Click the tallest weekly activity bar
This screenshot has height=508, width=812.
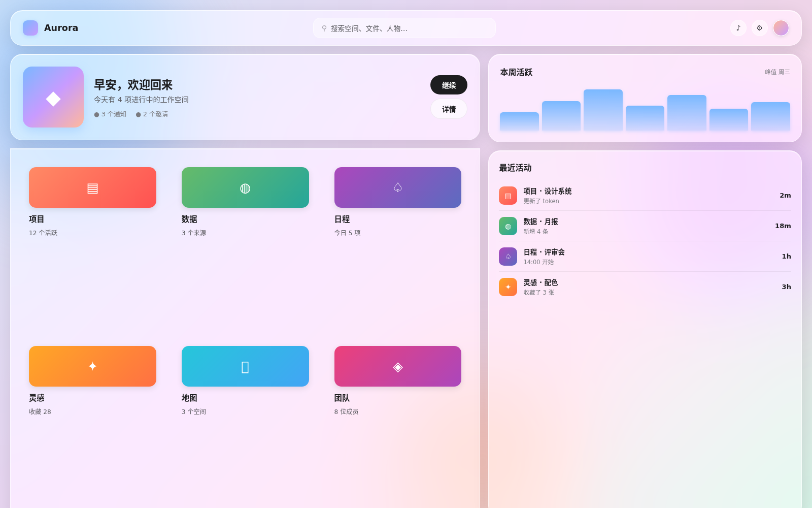[x=603, y=110]
